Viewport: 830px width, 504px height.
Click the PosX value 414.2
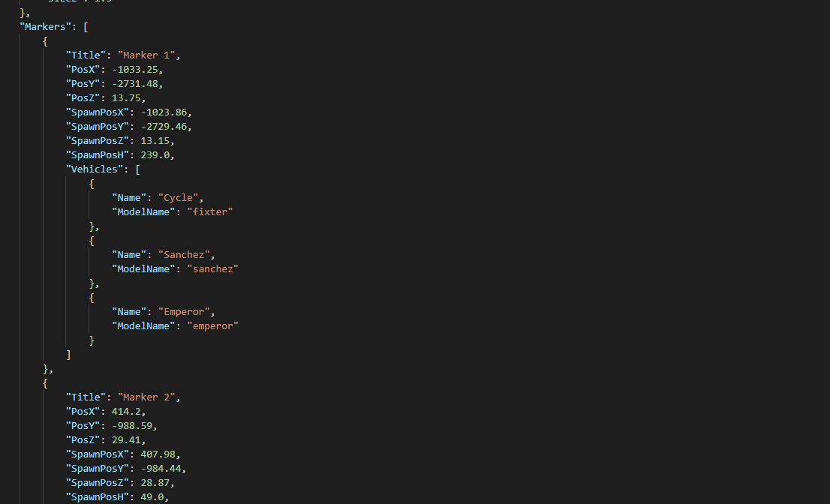coord(126,411)
